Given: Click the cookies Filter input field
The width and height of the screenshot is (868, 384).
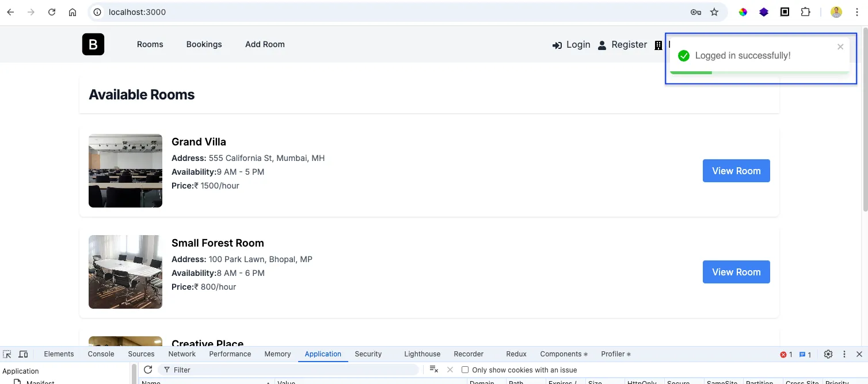Looking at the screenshot, I should click(x=288, y=370).
